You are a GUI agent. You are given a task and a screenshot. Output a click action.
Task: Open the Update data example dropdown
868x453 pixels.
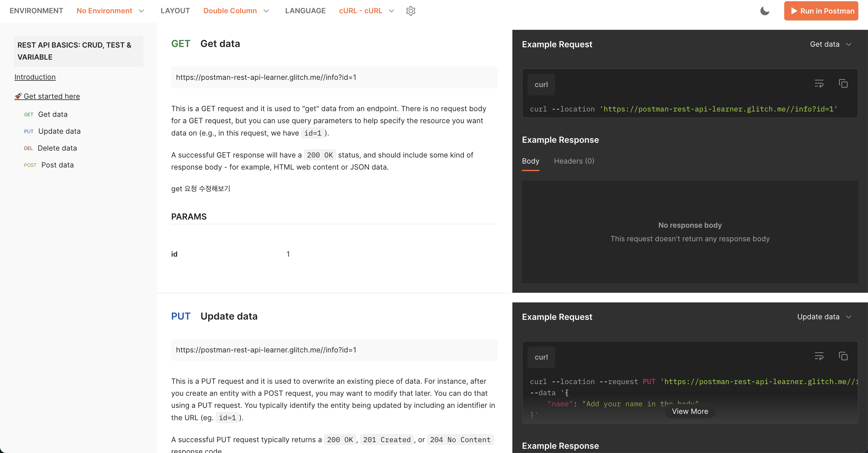[824, 317]
